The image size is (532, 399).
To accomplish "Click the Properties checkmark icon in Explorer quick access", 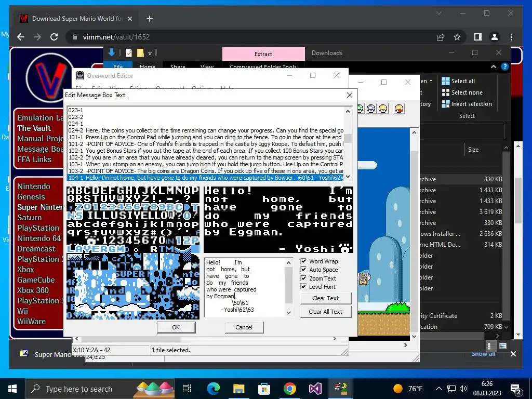I will coord(129,53).
